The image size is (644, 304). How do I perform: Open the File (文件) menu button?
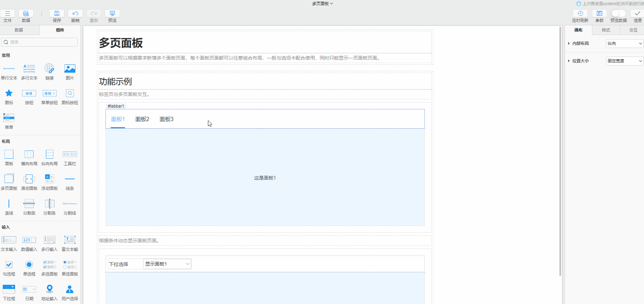pyautogui.click(x=8, y=14)
